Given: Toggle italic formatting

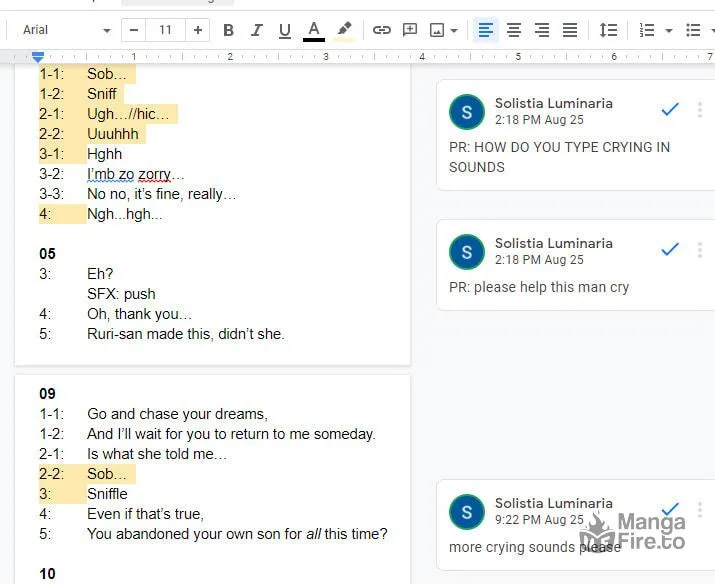Looking at the screenshot, I should (x=257, y=30).
